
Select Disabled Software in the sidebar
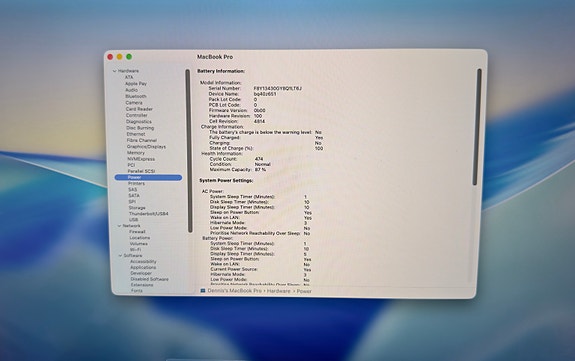(150, 279)
